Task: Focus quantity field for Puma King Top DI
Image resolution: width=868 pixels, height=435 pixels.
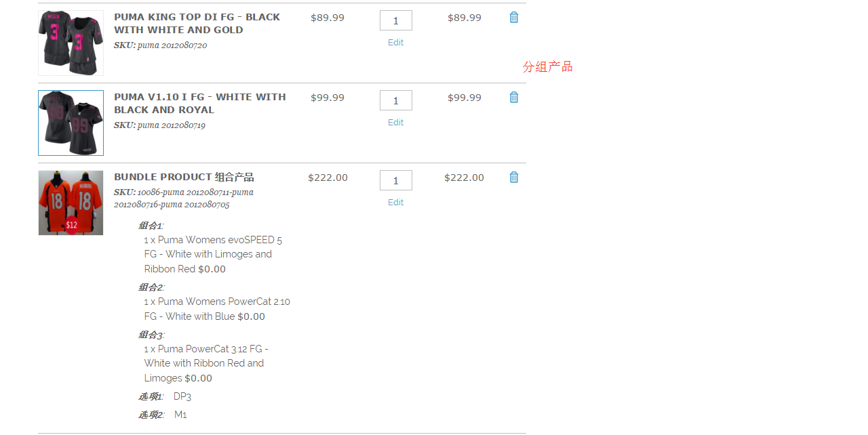Action: 396,20
